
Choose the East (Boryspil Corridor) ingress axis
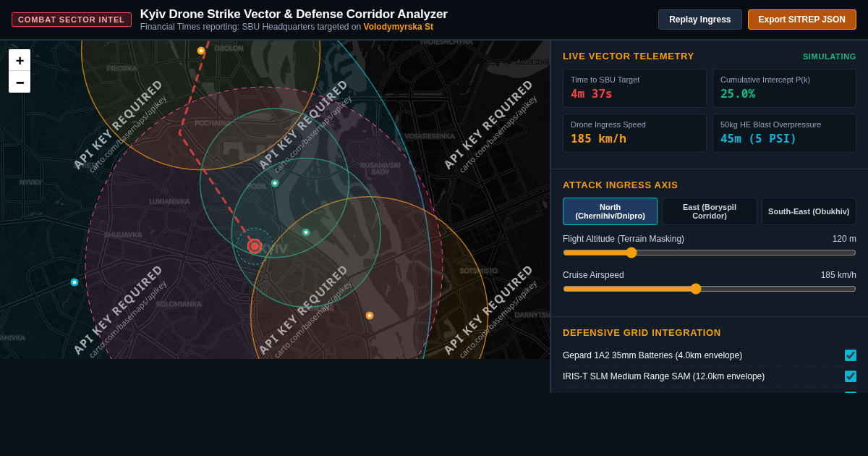pyautogui.click(x=709, y=211)
